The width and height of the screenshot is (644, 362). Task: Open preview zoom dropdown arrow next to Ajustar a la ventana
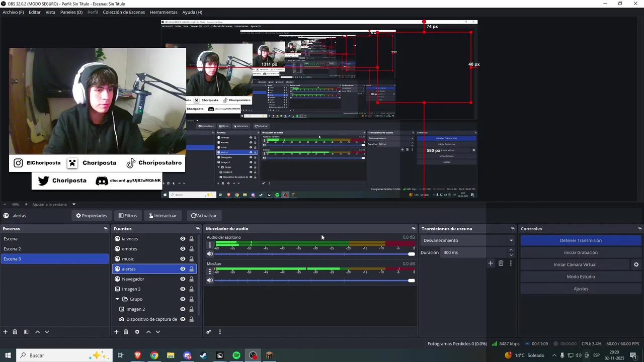click(x=73, y=204)
